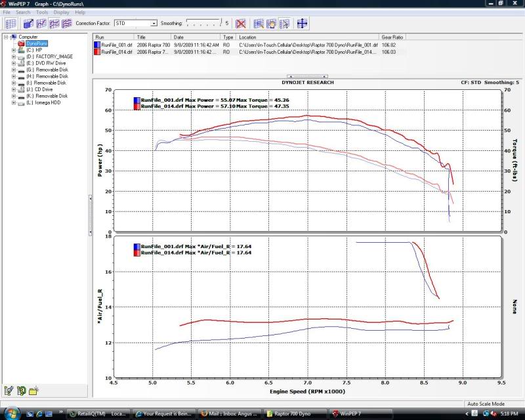Activate the arrow pointer graph tool
The height and width of the screenshot is (420, 525).
point(284,24)
